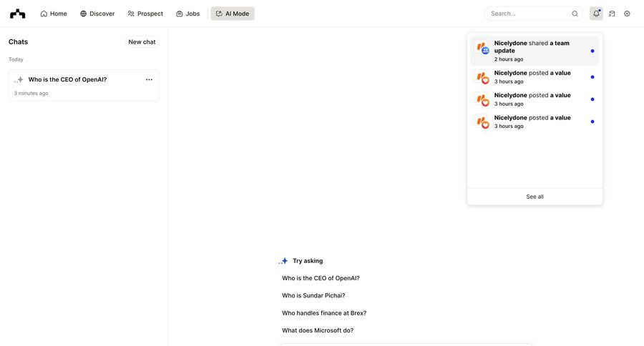Click the 'Chats' heading
This screenshot has height=346, width=644.
(18, 42)
